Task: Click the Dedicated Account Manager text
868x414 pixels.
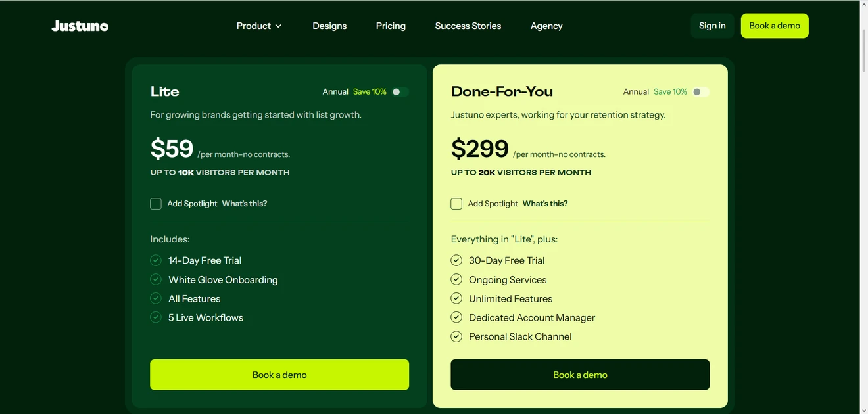Action: click(x=532, y=317)
